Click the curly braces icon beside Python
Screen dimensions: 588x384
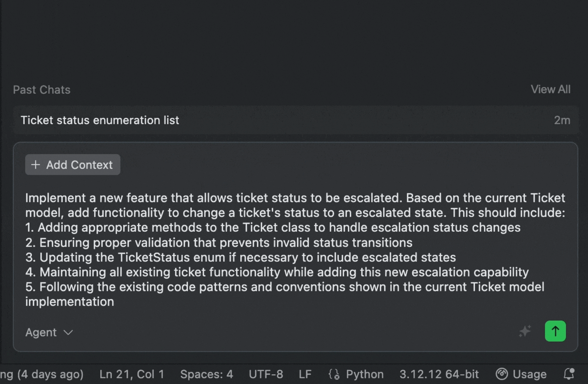point(334,374)
